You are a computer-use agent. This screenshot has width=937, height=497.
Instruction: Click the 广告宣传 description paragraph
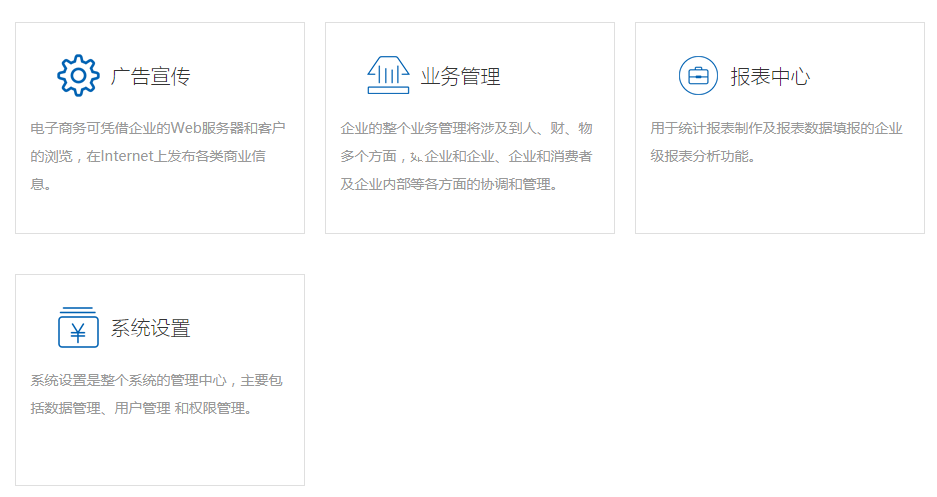tap(158, 156)
